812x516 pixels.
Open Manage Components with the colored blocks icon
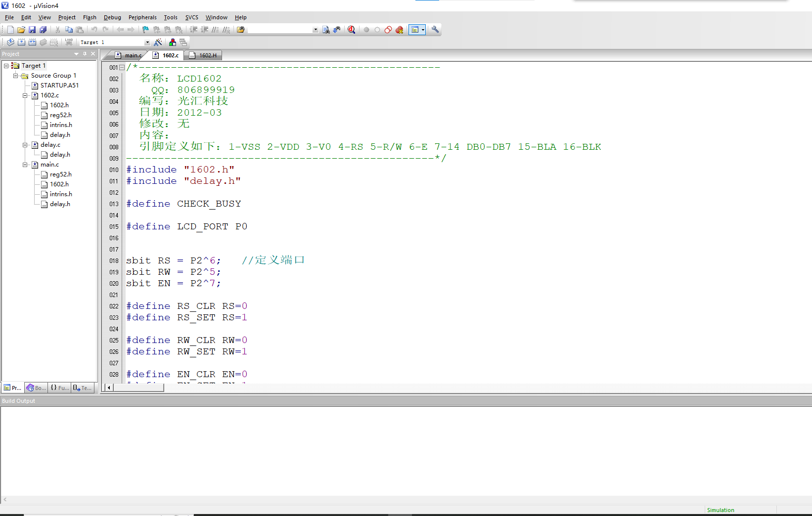pyautogui.click(x=173, y=42)
